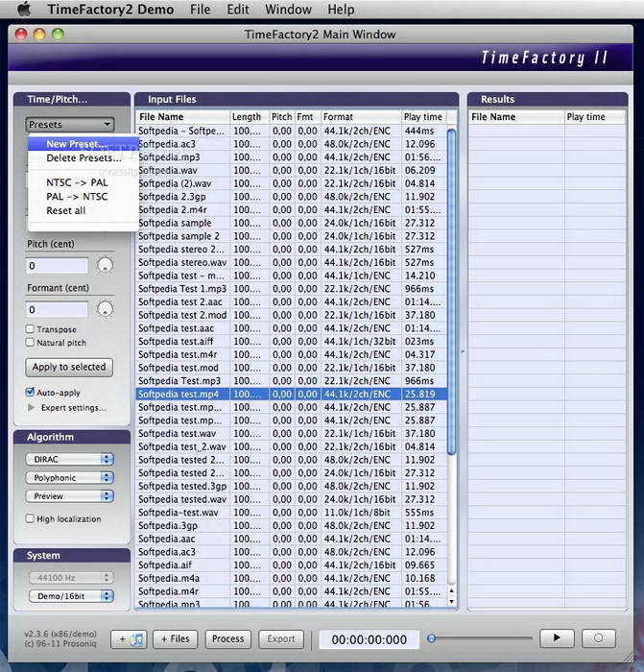
Task: Open the Presets dropdown
Action: 70,125
